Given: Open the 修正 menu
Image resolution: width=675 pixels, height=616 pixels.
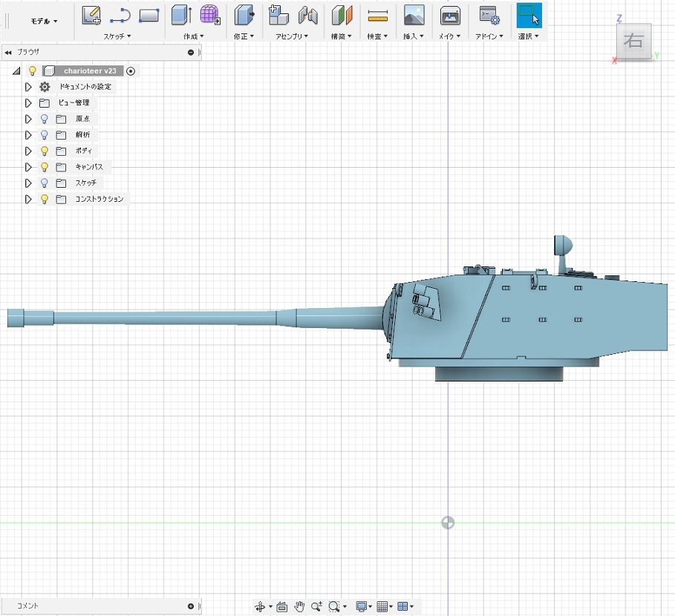Looking at the screenshot, I should (244, 36).
